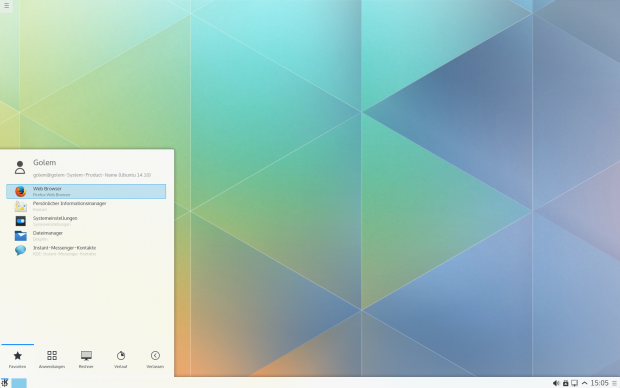Click the golem@golem system info line
Viewport: 620px width, 388px height.
click(92, 175)
